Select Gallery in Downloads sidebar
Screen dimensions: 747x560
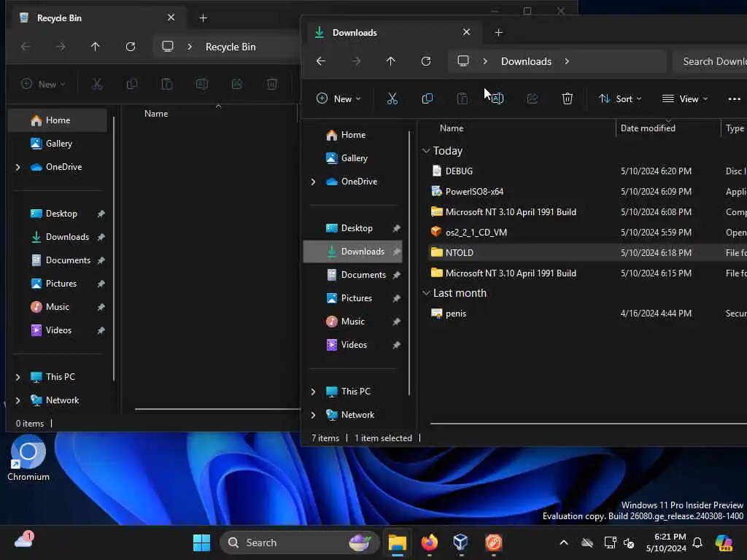pyautogui.click(x=354, y=158)
